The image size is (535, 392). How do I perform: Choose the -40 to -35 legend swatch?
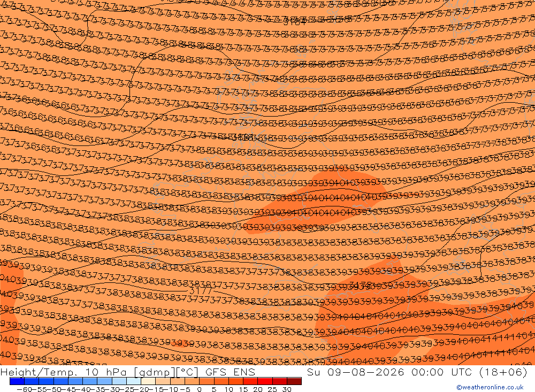(90, 381)
